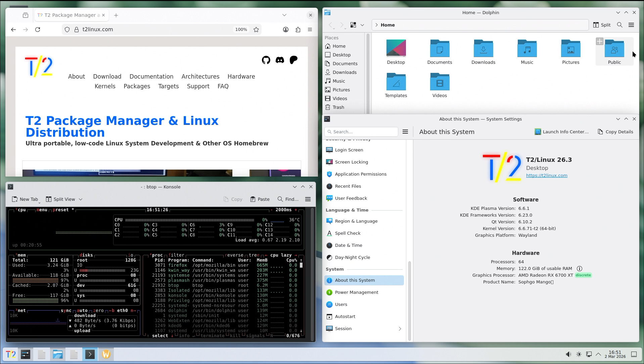Bookmark page with the star icon

[x=256, y=30]
